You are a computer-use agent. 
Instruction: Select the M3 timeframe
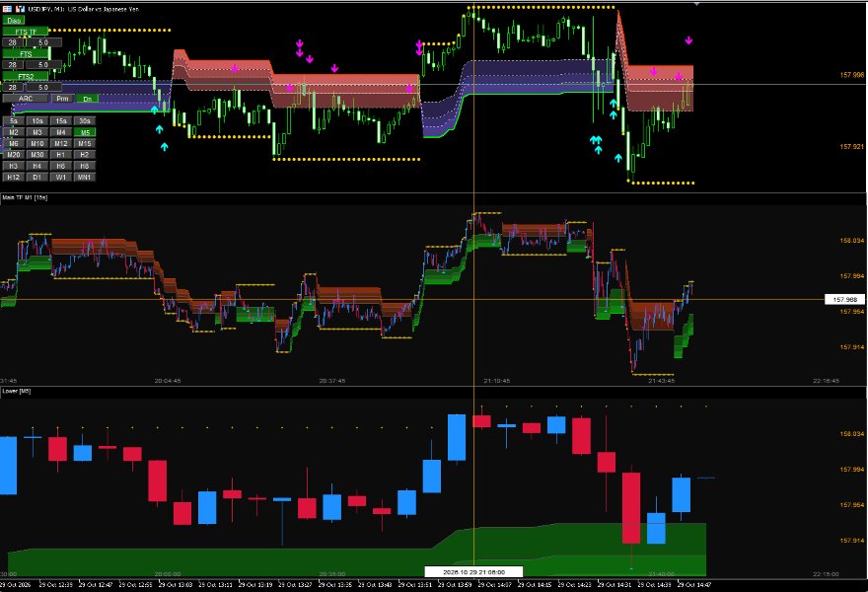tap(37, 132)
